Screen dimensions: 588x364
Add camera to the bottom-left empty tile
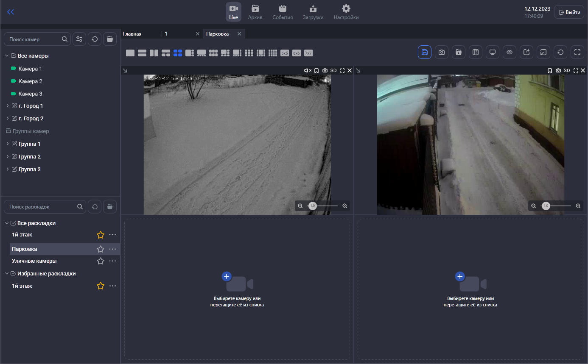(x=237, y=289)
